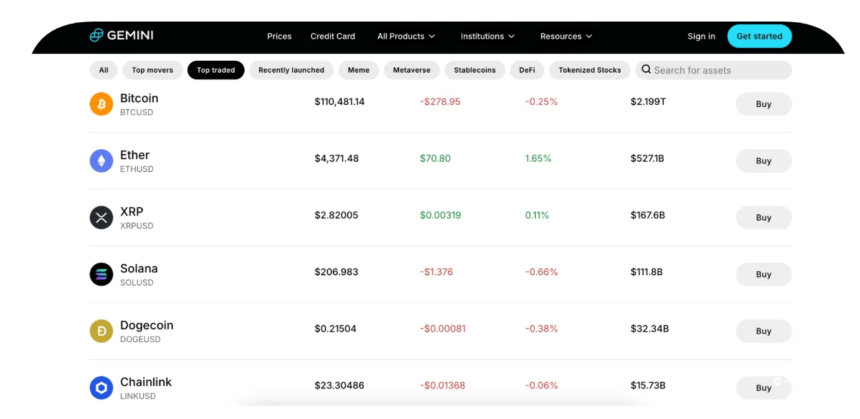Viewport: 860px width, 419px height.
Task: Click the XRP coin icon
Action: [101, 217]
